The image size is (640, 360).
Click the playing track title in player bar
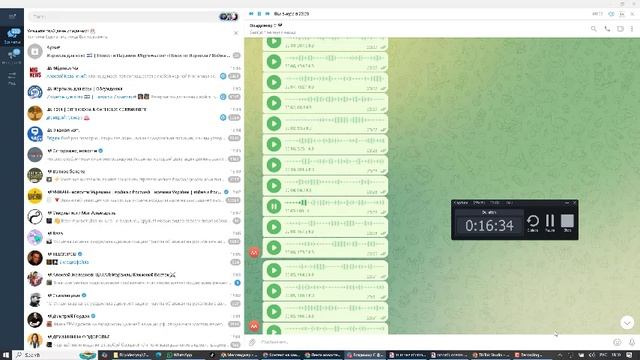coord(291,14)
